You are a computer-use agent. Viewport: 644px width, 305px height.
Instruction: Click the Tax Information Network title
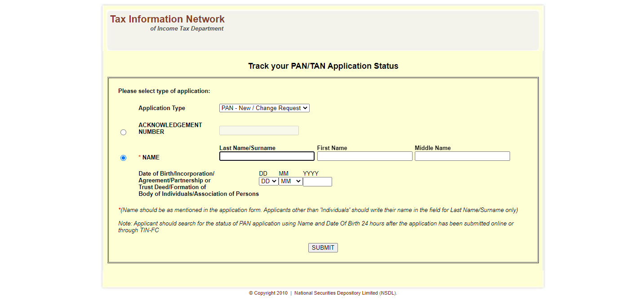pyautogui.click(x=167, y=19)
